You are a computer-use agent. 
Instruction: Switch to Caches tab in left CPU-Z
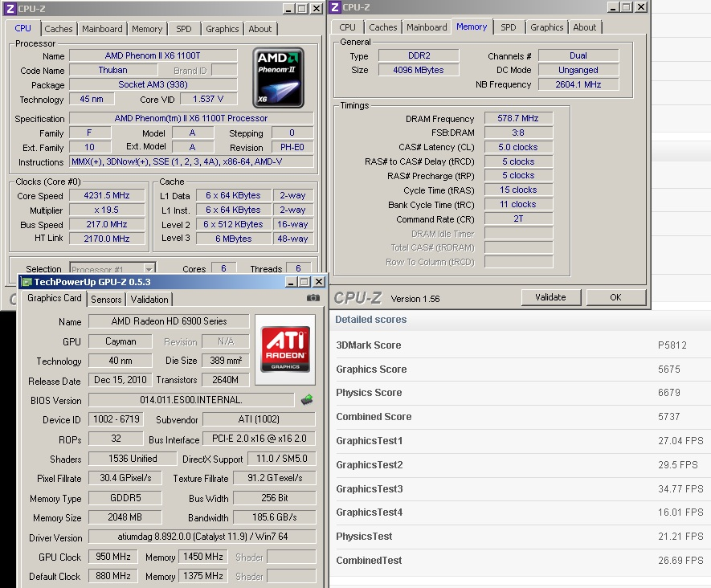(x=59, y=29)
